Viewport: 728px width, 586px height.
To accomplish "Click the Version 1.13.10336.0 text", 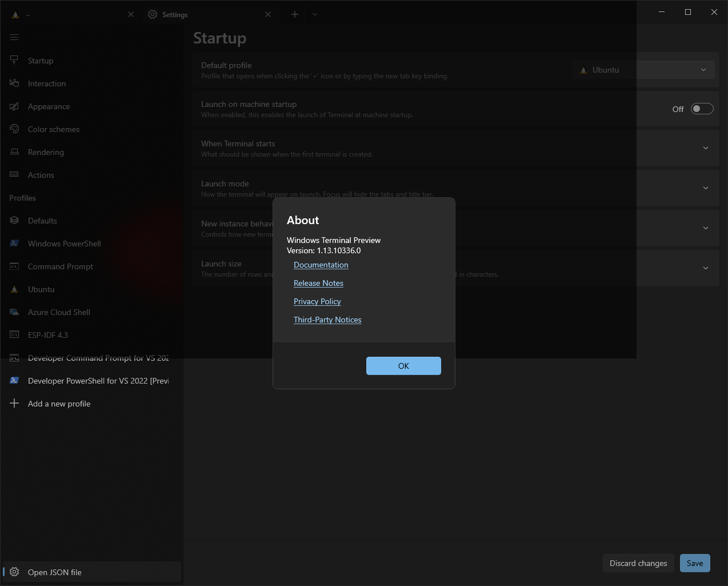I will click(324, 250).
